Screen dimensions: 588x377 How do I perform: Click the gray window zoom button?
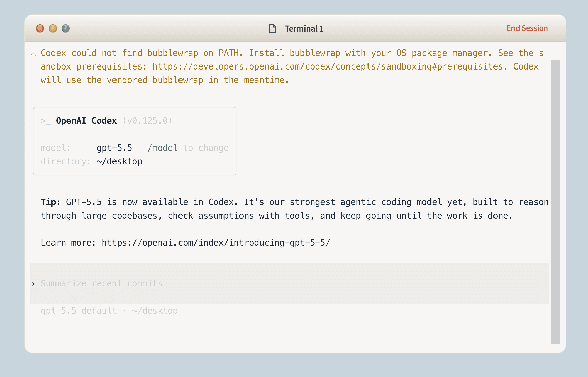coord(66,28)
